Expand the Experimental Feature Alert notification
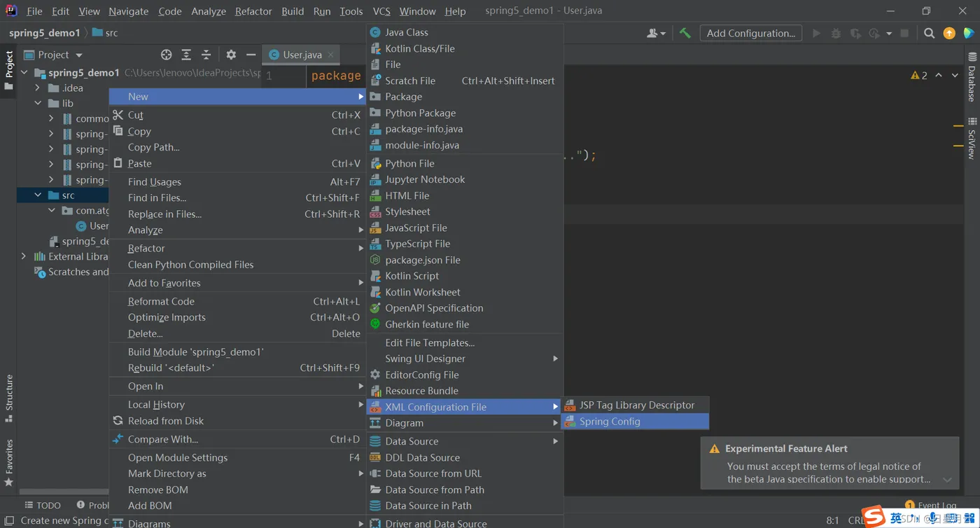This screenshot has width=980, height=528. [947, 480]
